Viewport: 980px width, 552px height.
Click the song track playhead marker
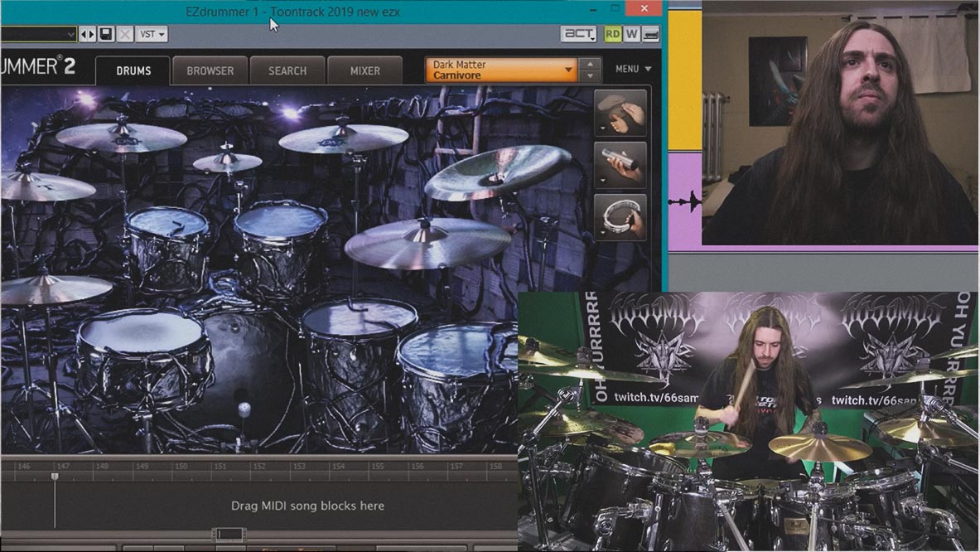pos(55,477)
